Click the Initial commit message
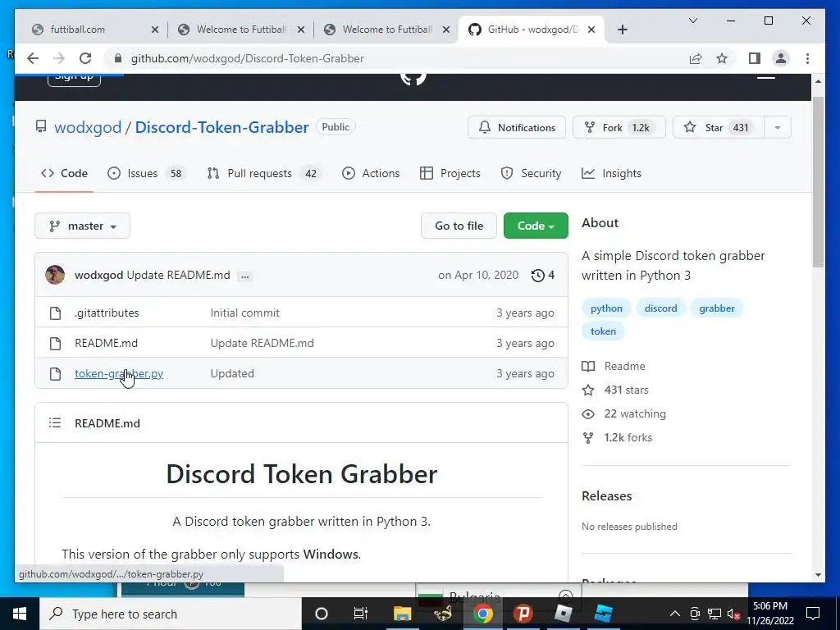840x630 pixels. [244, 313]
